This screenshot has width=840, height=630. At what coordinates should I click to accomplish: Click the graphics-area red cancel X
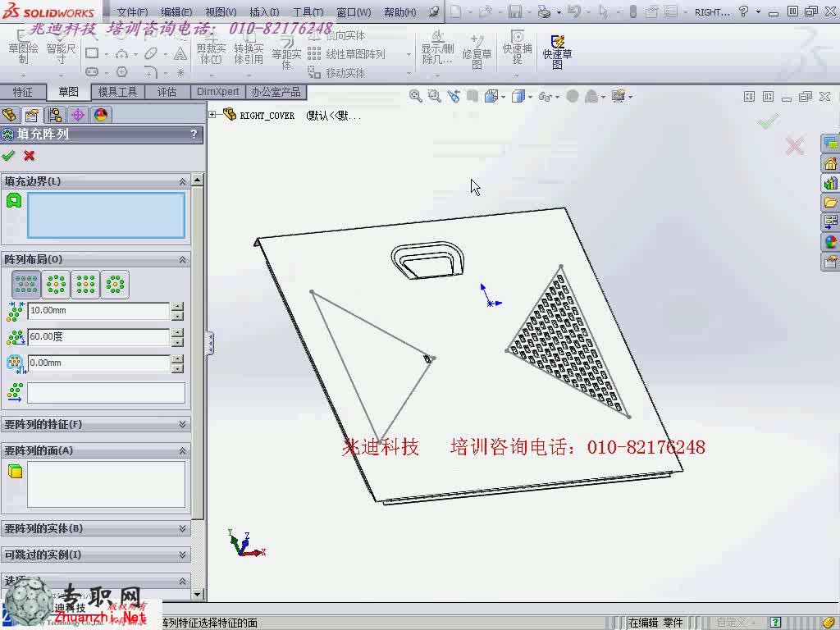795,146
